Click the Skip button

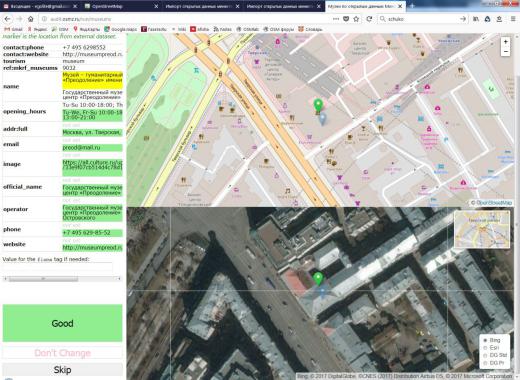pos(62,370)
